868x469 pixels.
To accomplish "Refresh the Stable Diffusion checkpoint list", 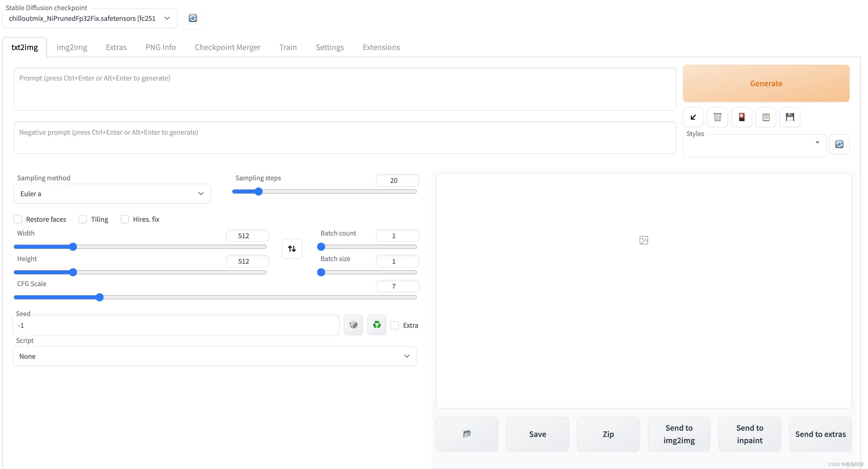I will point(193,18).
